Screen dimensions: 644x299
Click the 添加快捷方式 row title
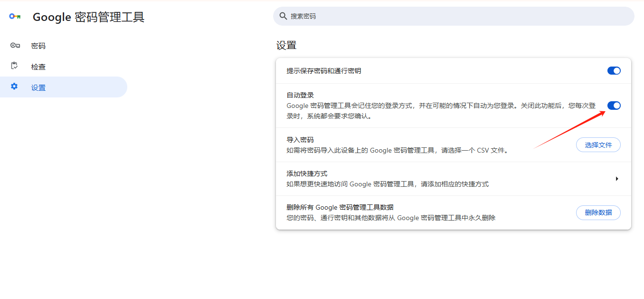307,174
